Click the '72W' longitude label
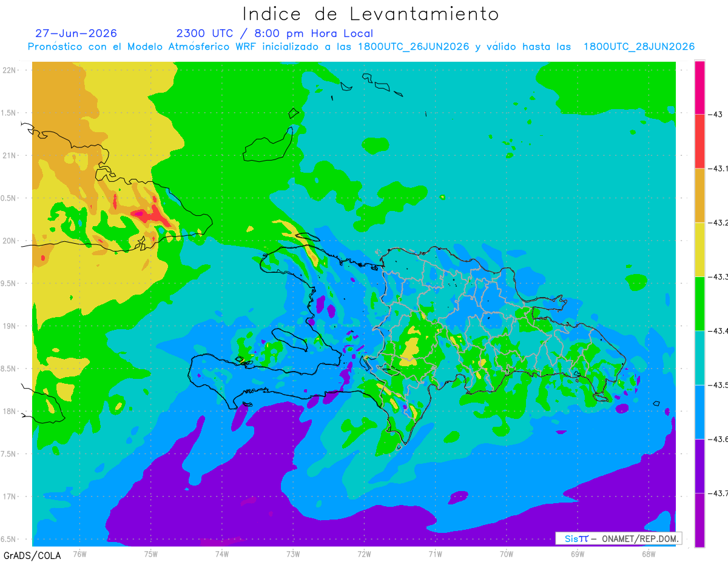Viewport: 728px width, 562px height. pos(365,554)
